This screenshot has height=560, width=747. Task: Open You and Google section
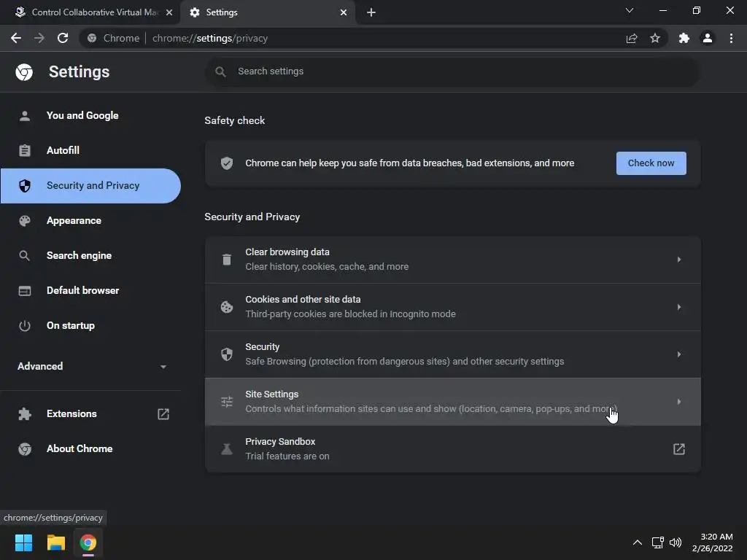[90, 116]
